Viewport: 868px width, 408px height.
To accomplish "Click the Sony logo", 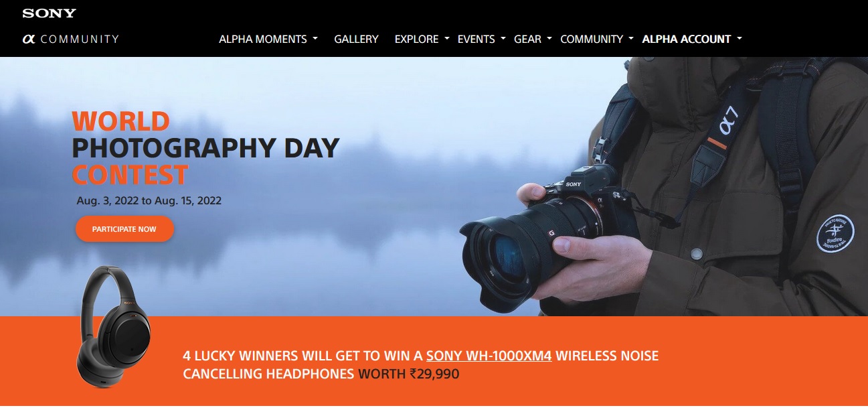I will (x=49, y=13).
